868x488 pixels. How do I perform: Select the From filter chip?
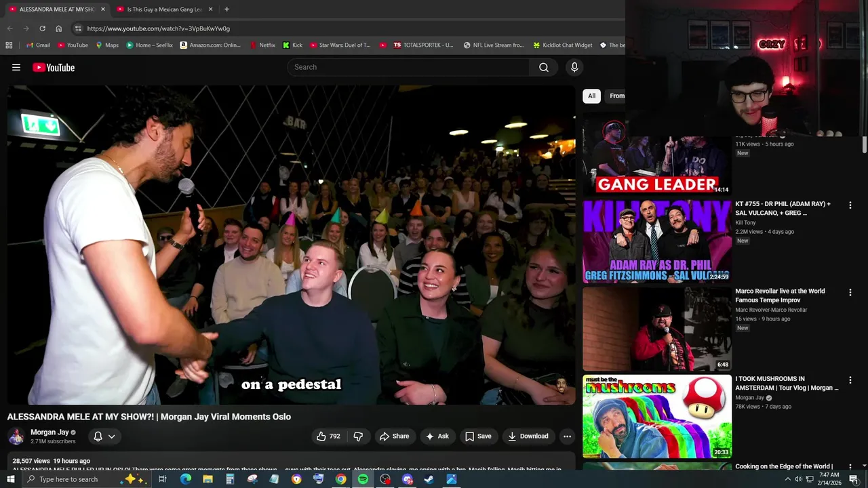[x=616, y=96]
